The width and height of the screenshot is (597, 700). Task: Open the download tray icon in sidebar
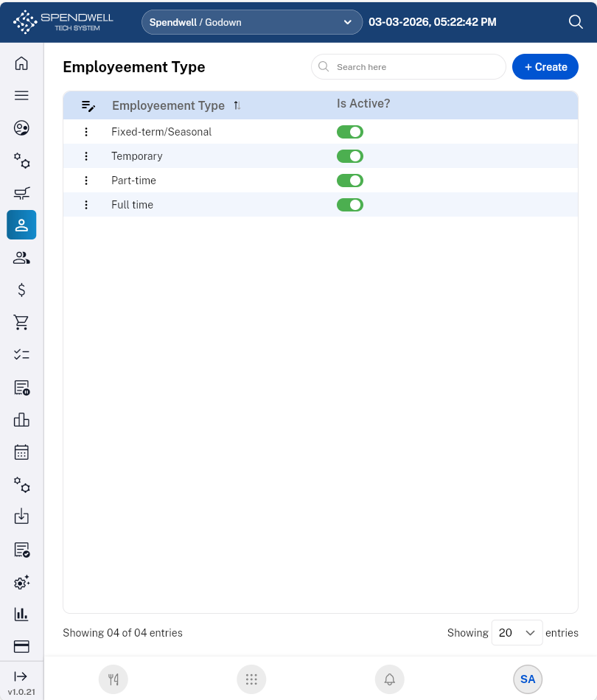pyautogui.click(x=21, y=517)
